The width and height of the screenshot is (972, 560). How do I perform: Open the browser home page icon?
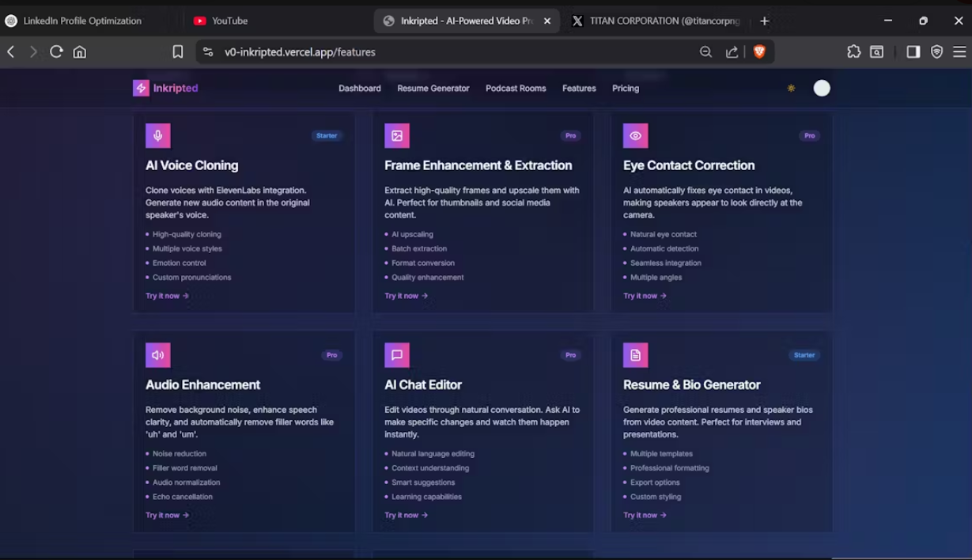pyautogui.click(x=80, y=52)
